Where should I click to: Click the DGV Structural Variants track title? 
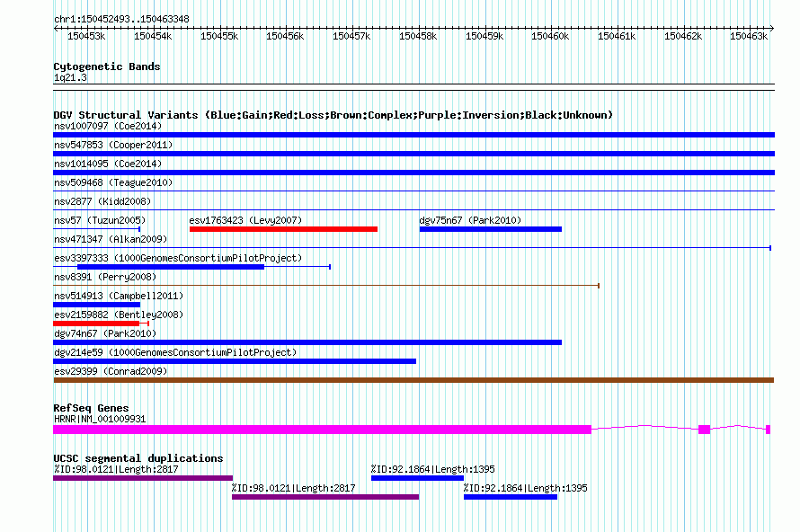[333, 115]
